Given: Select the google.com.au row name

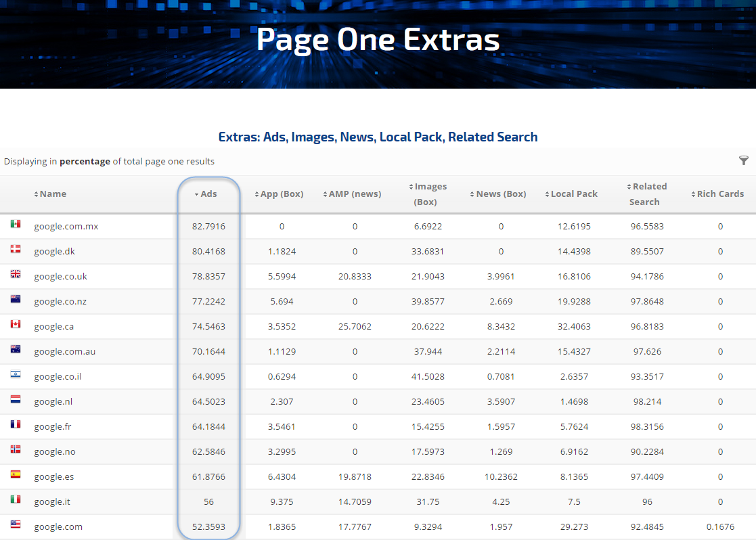Looking at the screenshot, I should pyautogui.click(x=64, y=352).
